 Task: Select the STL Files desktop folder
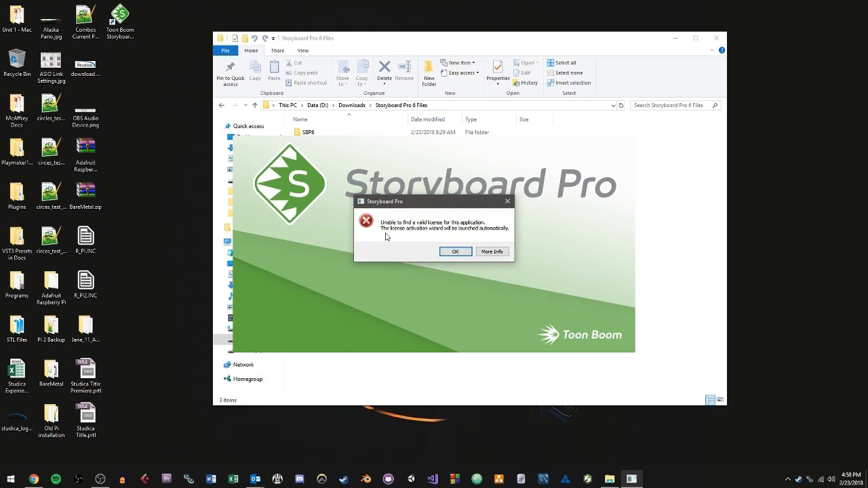[x=17, y=329]
